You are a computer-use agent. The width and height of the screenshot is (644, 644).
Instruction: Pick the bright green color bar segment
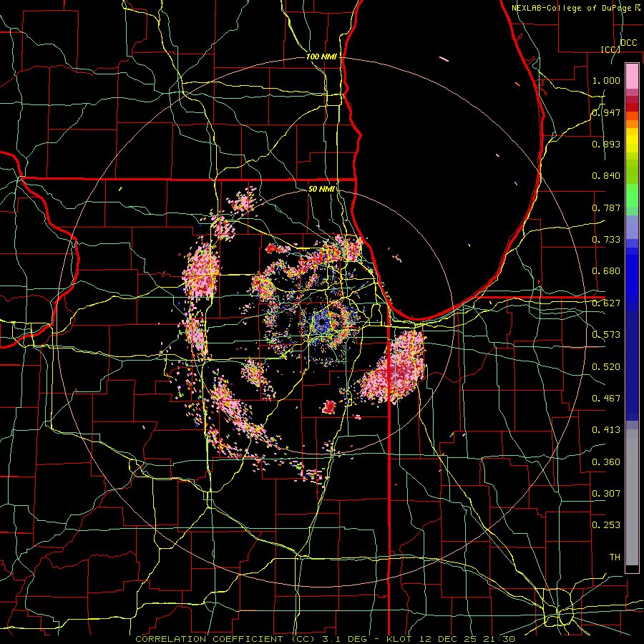(632, 195)
